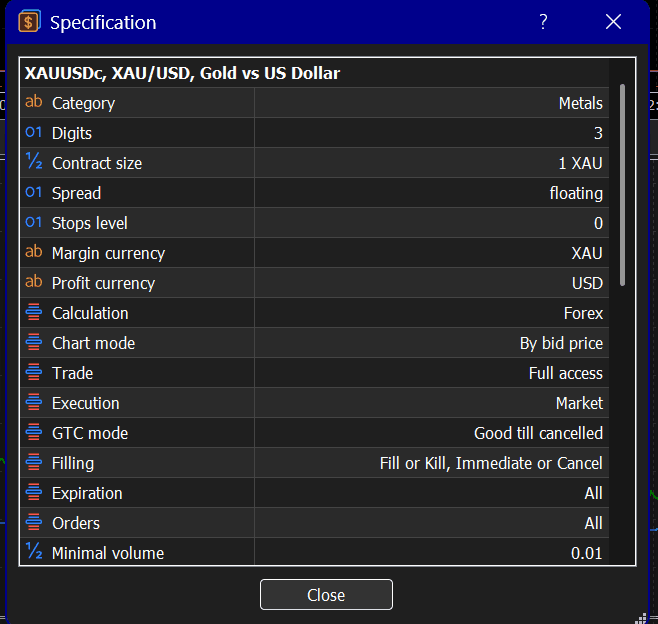Select the Calculation label
The width and height of the screenshot is (658, 624).
90,313
